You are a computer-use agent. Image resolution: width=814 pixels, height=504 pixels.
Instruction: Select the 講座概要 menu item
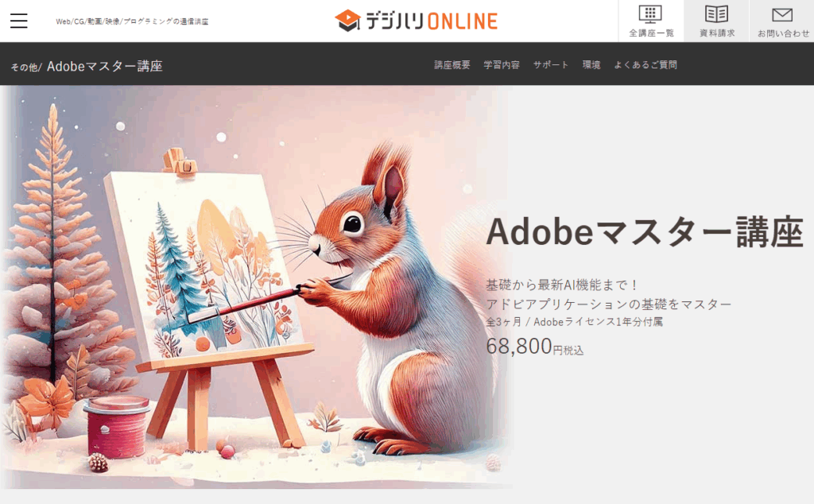[452, 65]
